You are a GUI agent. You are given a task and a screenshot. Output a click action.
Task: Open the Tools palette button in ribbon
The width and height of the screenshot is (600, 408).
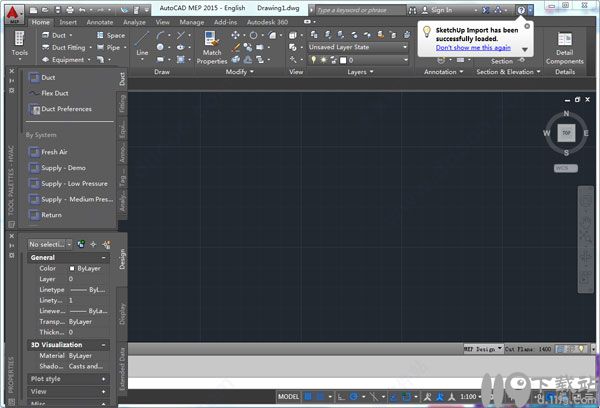tap(20, 44)
